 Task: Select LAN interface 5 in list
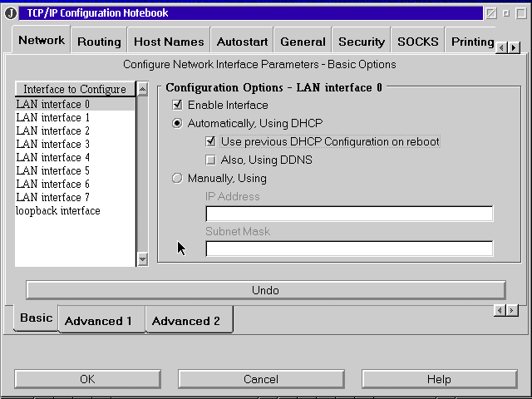coord(75,170)
